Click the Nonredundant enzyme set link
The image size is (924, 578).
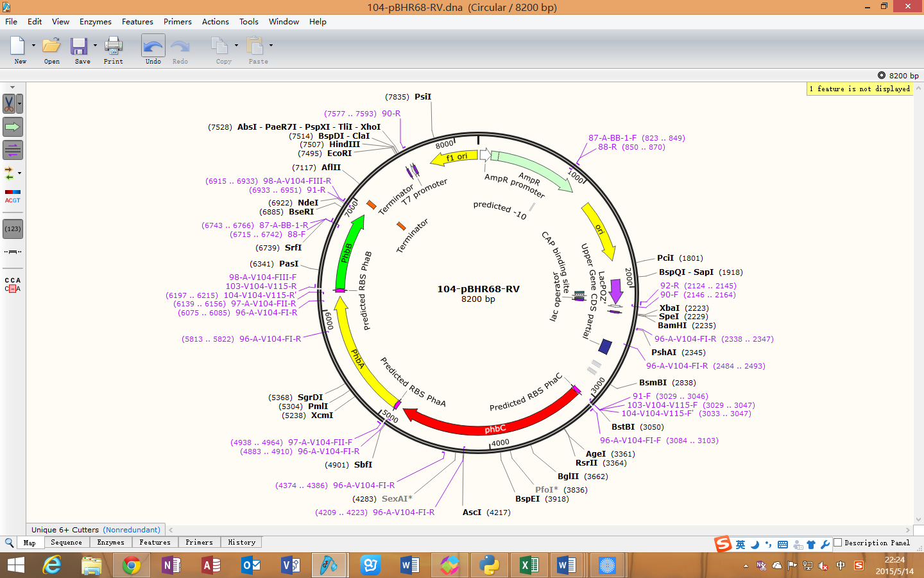pyautogui.click(x=132, y=530)
